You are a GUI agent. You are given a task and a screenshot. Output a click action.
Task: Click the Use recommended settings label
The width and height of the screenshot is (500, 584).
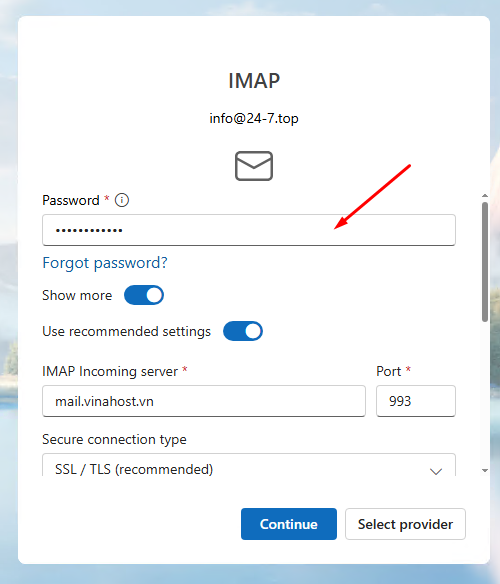click(x=127, y=331)
